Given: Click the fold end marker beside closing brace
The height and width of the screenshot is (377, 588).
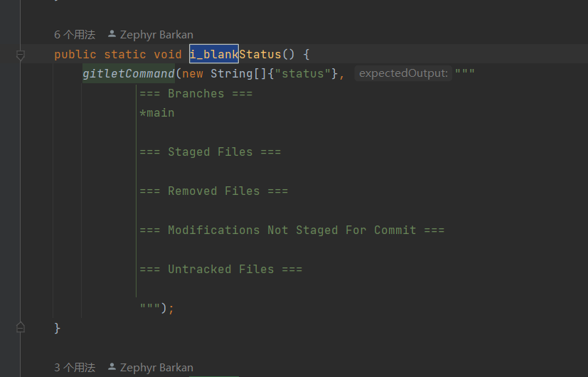Looking at the screenshot, I should click(x=21, y=327).
